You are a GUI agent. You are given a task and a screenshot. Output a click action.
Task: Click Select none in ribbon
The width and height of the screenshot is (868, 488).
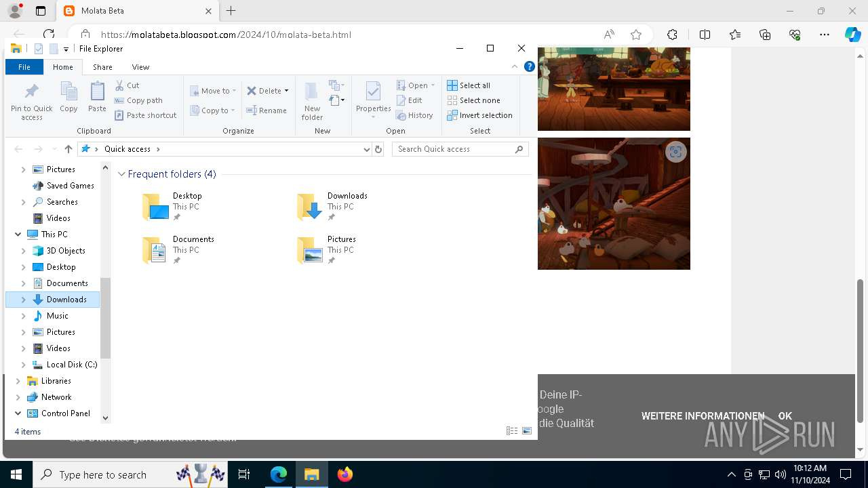(473, 100)
